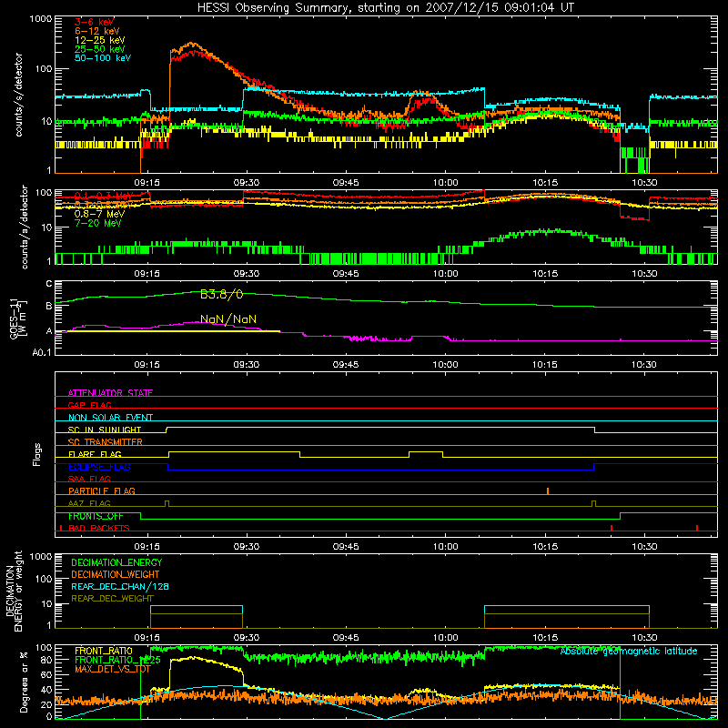Click the C tick label on GOES axis
Viewport: 728px width, 728px height.
(49, 284)
